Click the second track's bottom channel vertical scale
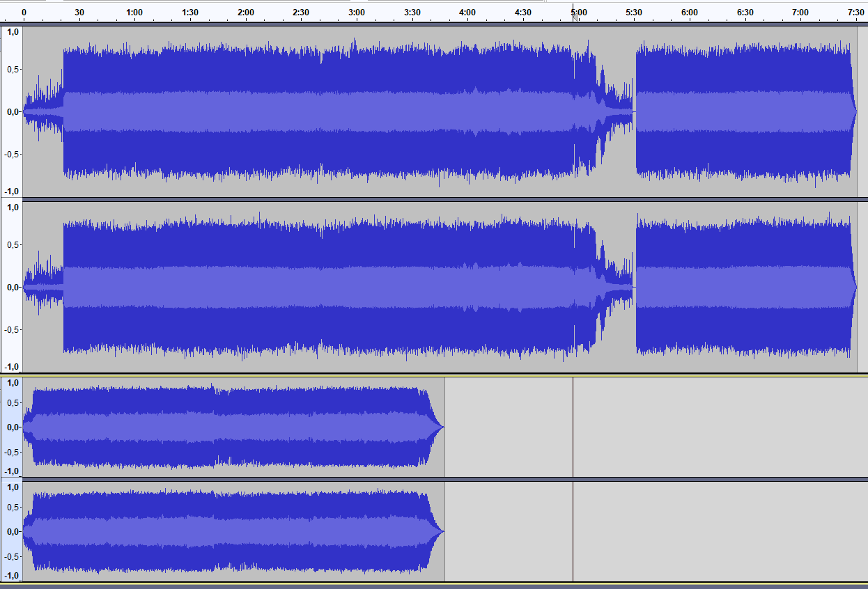868x589 pixels. click(x=11, y=531)
